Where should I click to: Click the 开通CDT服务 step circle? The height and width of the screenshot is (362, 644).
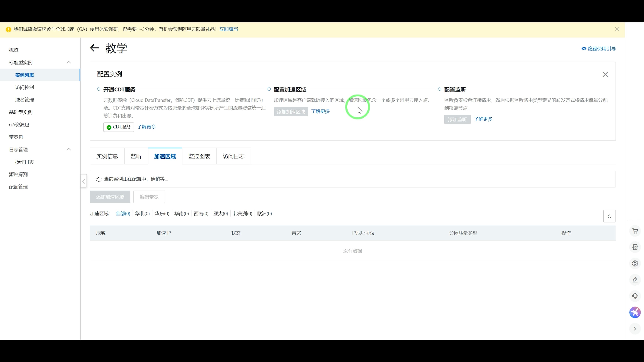tap(99, 89)
